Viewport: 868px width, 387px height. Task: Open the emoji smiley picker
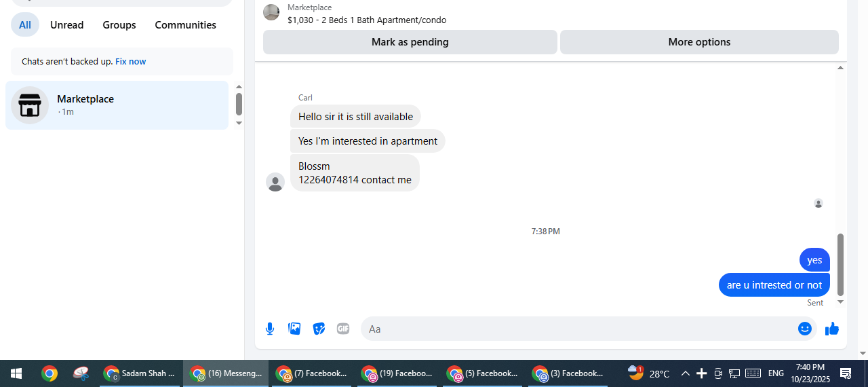click(805, 329)
